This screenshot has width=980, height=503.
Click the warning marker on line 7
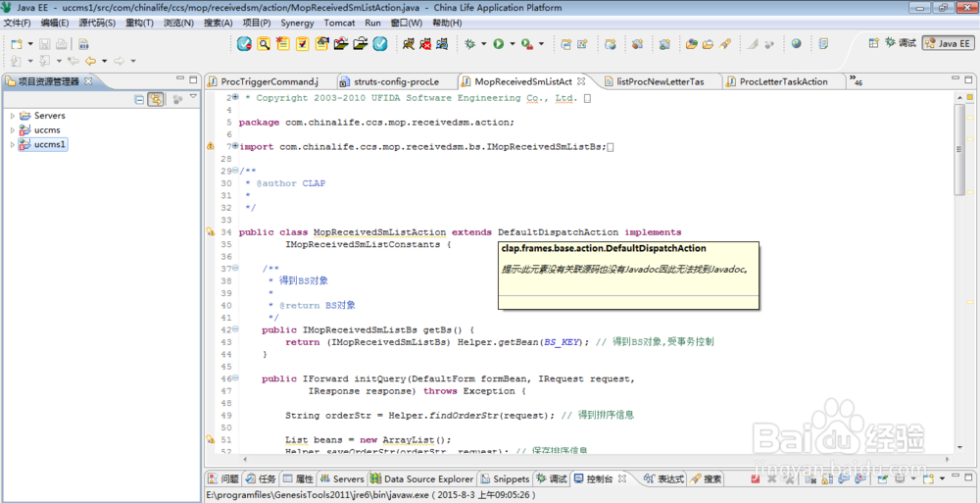point(211,146)
